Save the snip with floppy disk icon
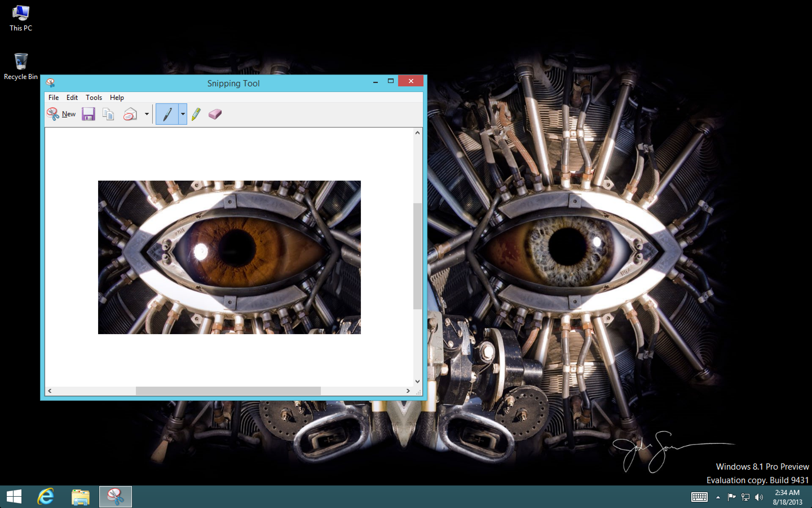Image resolution: width=812 pixels, height=508 pixels. (x=88, y=114)
